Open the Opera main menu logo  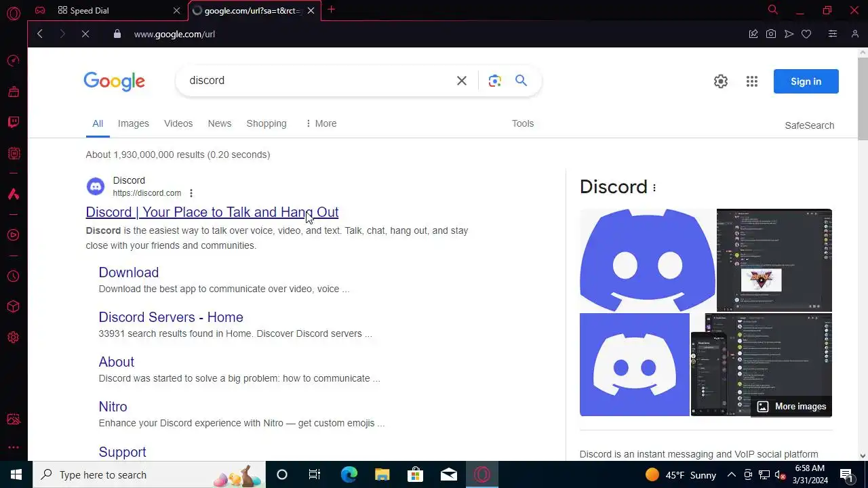tap(14, 13)
